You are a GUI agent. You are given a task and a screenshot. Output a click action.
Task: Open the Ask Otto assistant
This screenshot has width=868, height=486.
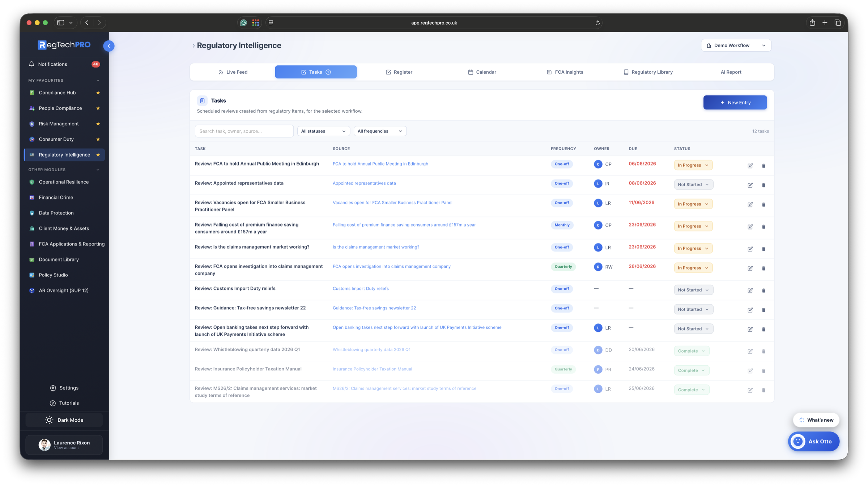coord(813,442)
